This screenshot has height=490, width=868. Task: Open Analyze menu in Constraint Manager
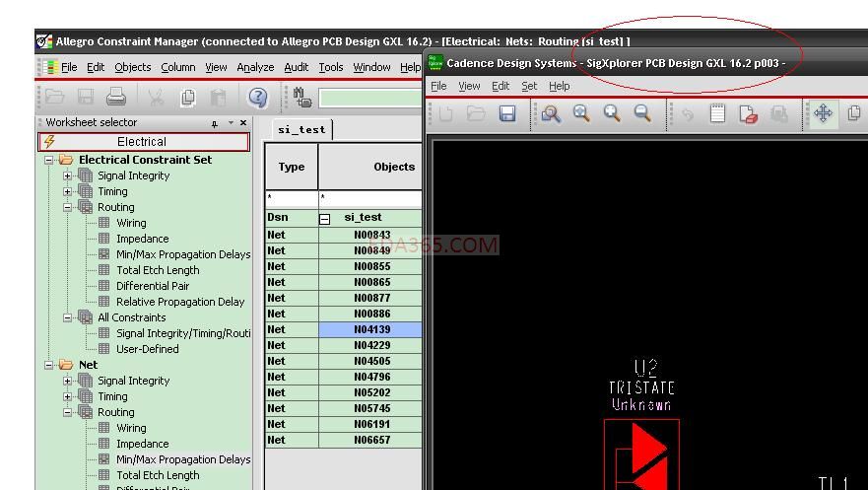(x=255, y=67)
